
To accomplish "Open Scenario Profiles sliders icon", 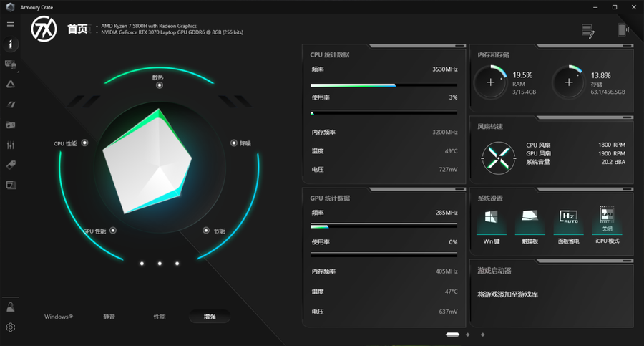I will (11, 145).
